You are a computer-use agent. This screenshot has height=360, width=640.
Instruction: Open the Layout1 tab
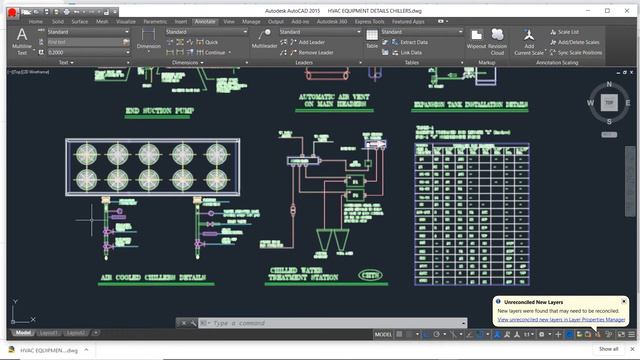click(x=49, y=333)
